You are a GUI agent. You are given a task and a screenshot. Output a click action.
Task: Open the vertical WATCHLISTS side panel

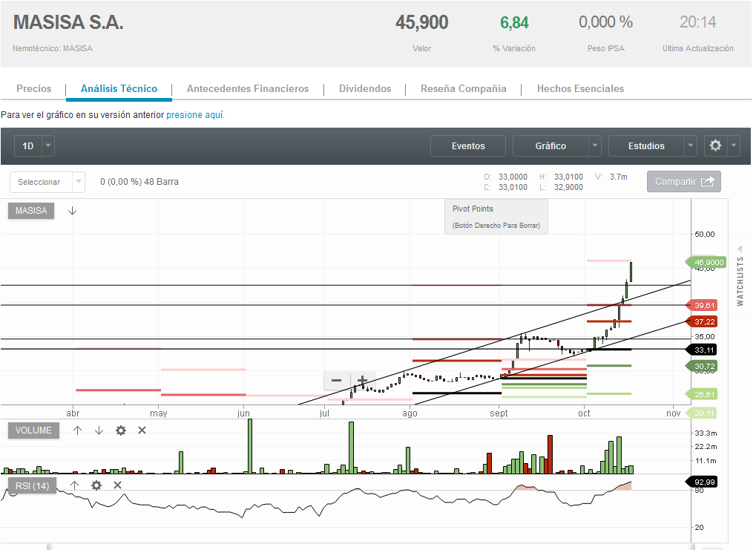[740, 281]
